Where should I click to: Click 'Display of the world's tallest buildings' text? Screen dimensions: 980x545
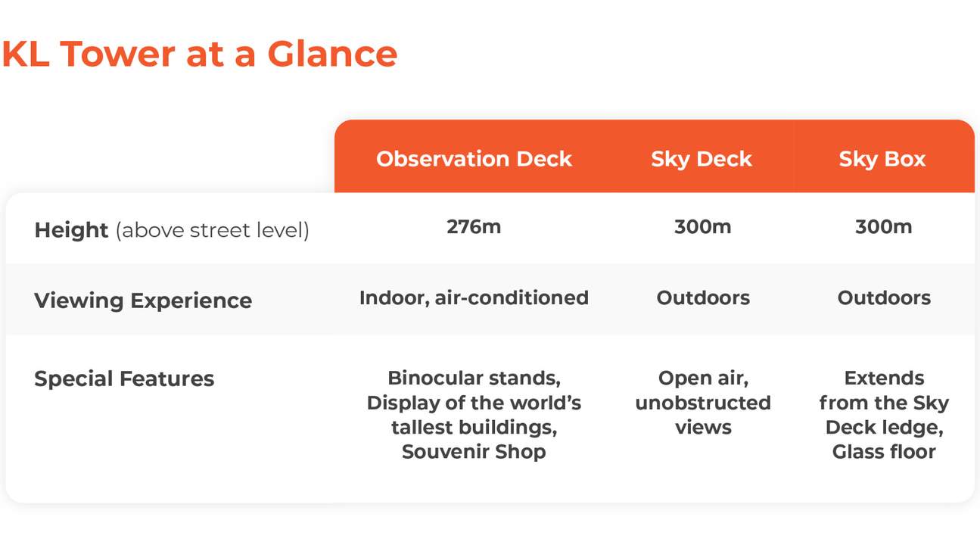point(474,415)
